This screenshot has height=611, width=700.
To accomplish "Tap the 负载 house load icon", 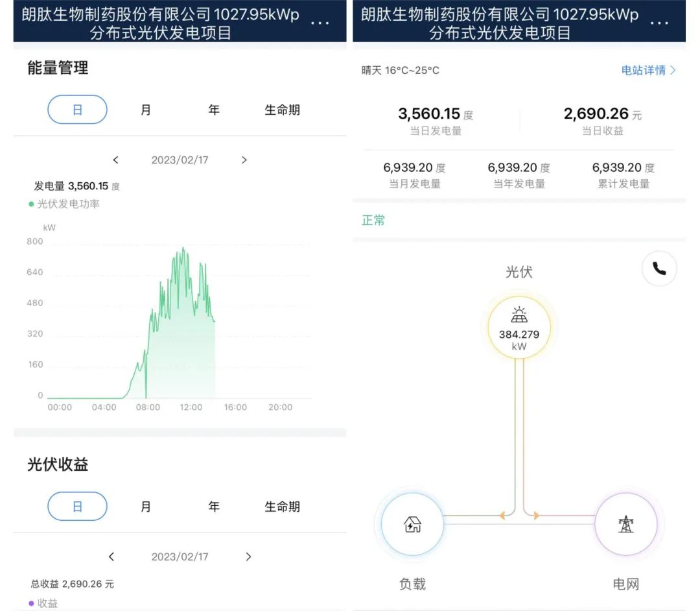I will coord(412,524).
